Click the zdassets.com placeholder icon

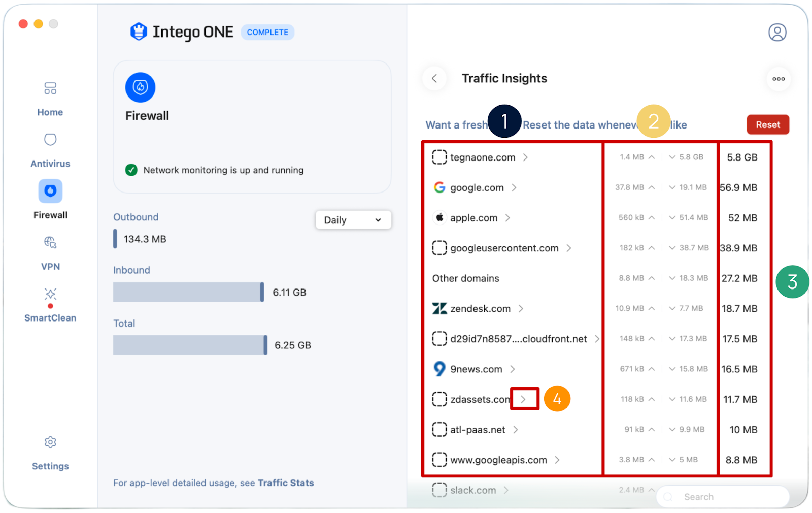coord(439,399)
